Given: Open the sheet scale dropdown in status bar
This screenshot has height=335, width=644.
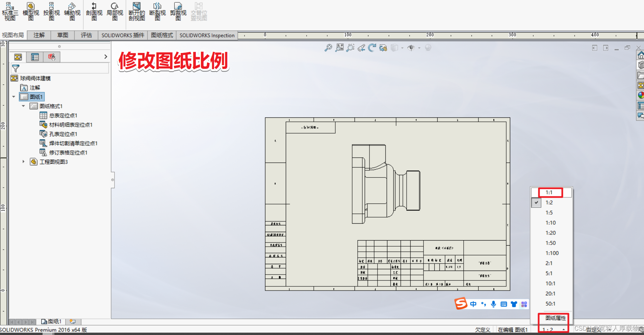Looking at the screenshot, I should (x=553, y=330).
